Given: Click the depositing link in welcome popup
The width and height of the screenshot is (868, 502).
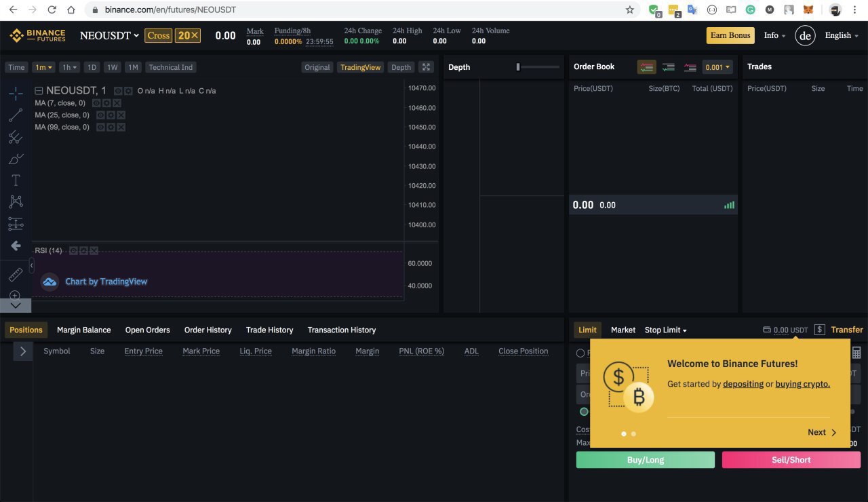Looking at the screenshot, I should pyautogui.click(x=743, y=384).
